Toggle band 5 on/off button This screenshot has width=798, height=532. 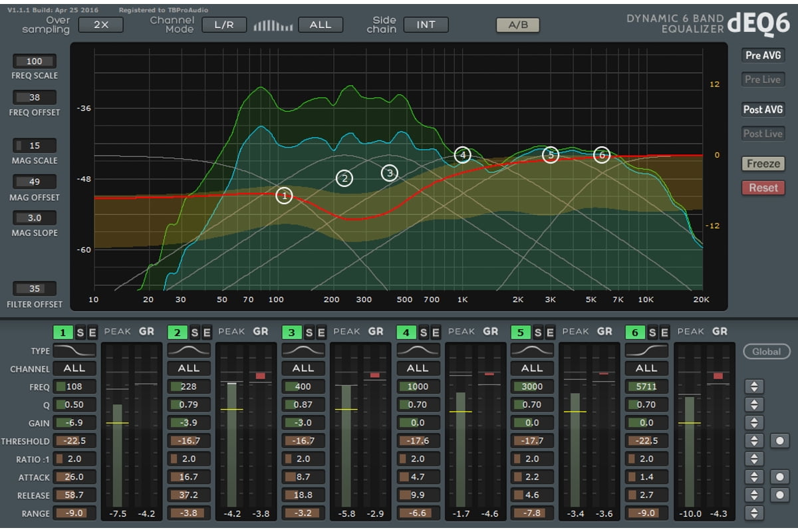click(x=520, y=332)
